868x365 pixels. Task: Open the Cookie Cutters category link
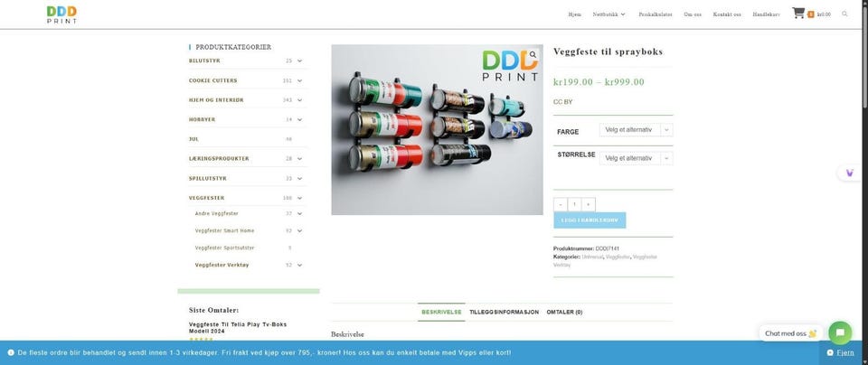click(212, 80)
